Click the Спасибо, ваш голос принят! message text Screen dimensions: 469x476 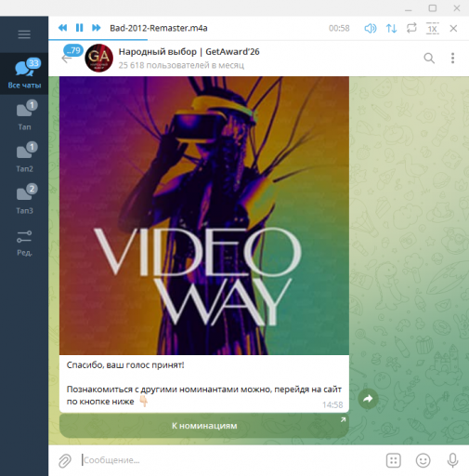pyautogui.click(x=125, y=365)
